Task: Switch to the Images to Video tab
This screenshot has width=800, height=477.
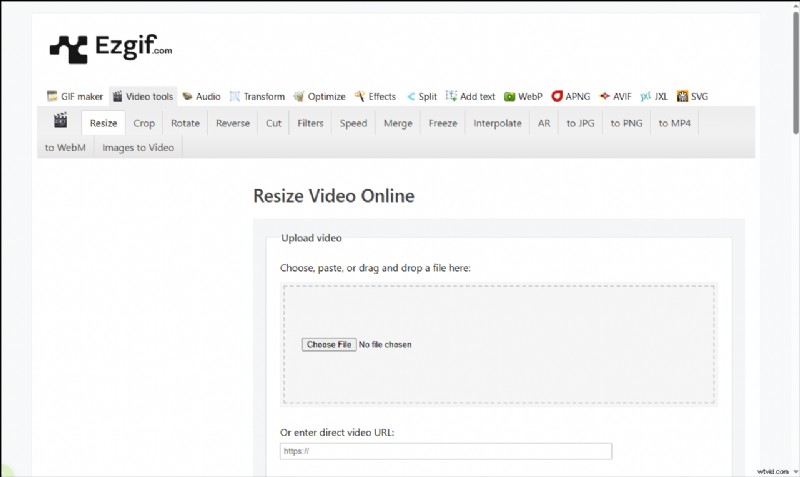Action: (138, 147)
